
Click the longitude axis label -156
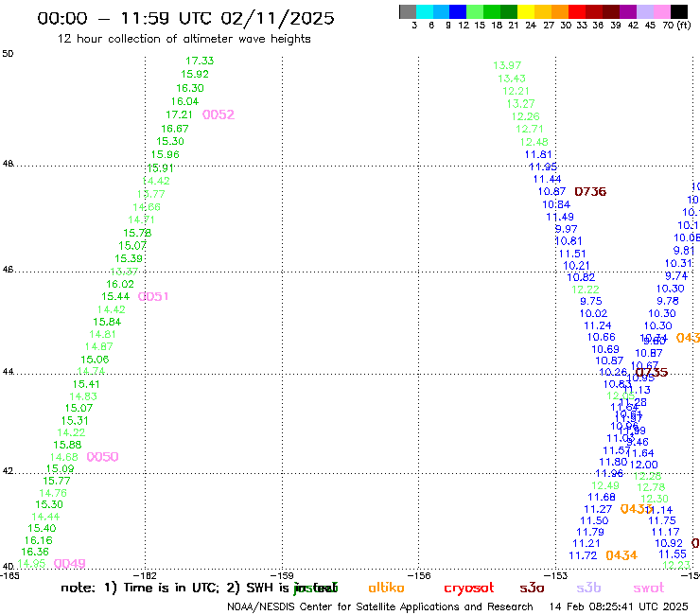pyautogui.click(x=419, y=575)
